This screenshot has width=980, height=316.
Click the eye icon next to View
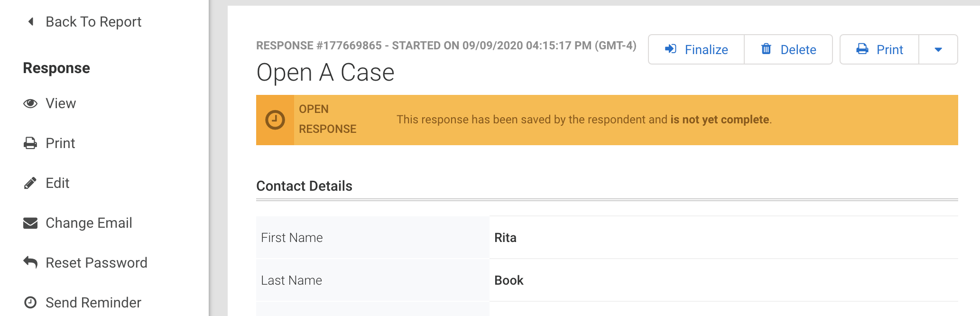30,103
